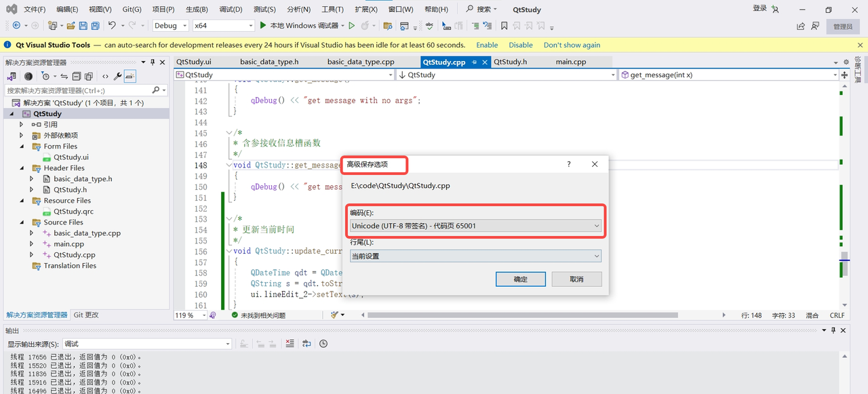Click the Clear All output icon
This screenshot has height=394, width=868.
tap(290, 344)
